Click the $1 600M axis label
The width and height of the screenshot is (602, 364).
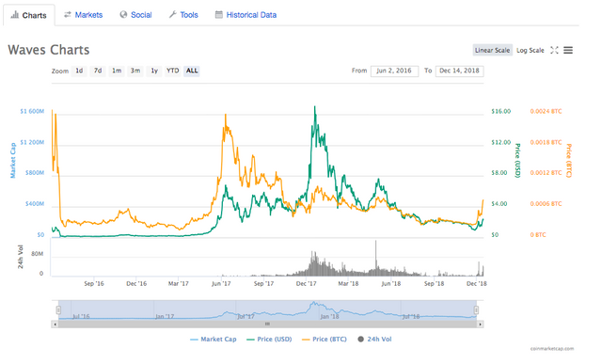(x=32, y=111)
